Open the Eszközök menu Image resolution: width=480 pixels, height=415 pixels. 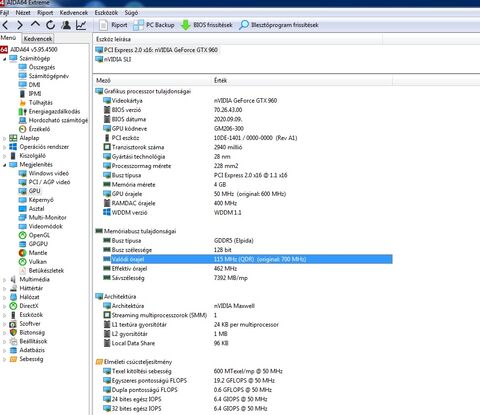[106, 13]
